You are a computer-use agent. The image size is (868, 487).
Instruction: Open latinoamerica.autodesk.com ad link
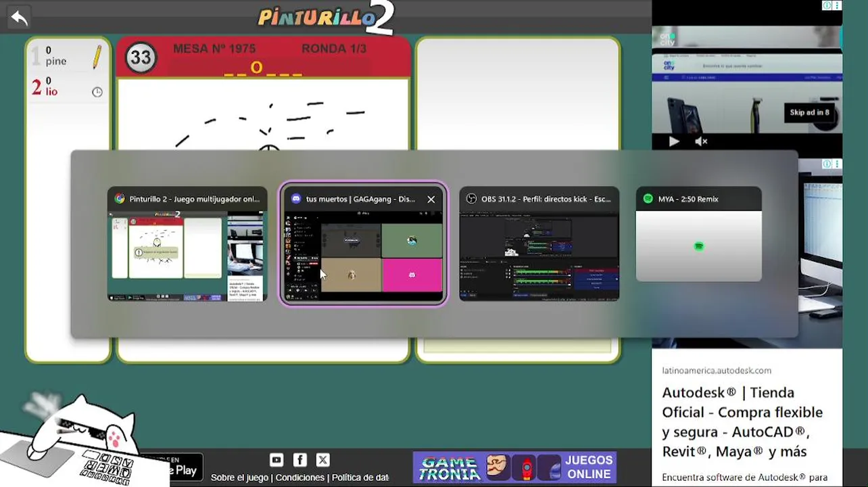(x=717, y=371)
